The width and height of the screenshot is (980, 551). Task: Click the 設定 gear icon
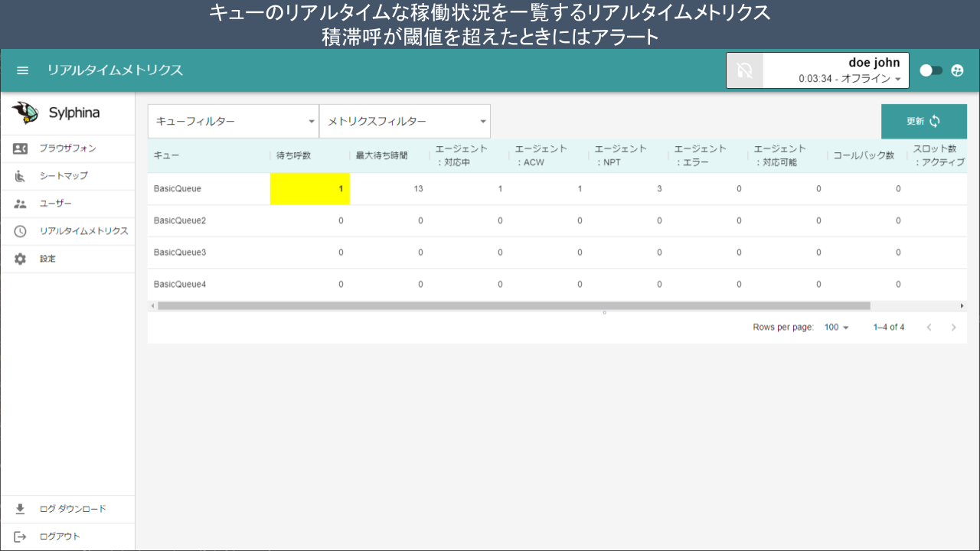[x=21, y=259]
